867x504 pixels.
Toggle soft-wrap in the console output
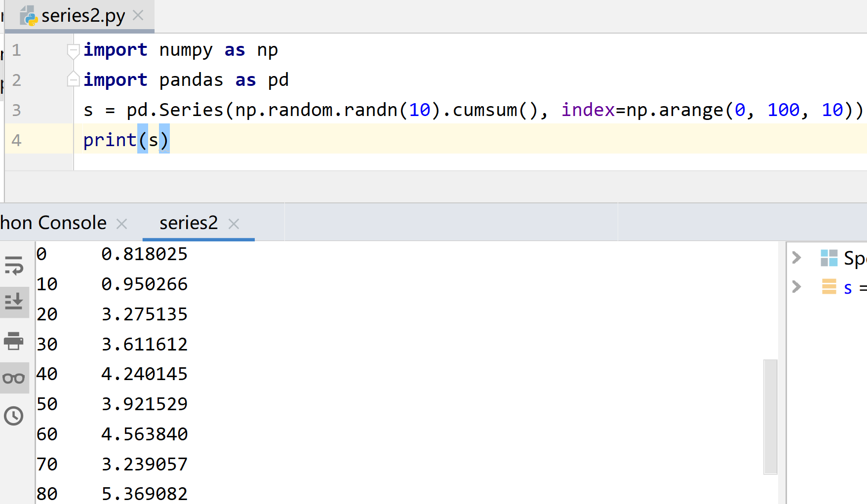tap(15, 267)
